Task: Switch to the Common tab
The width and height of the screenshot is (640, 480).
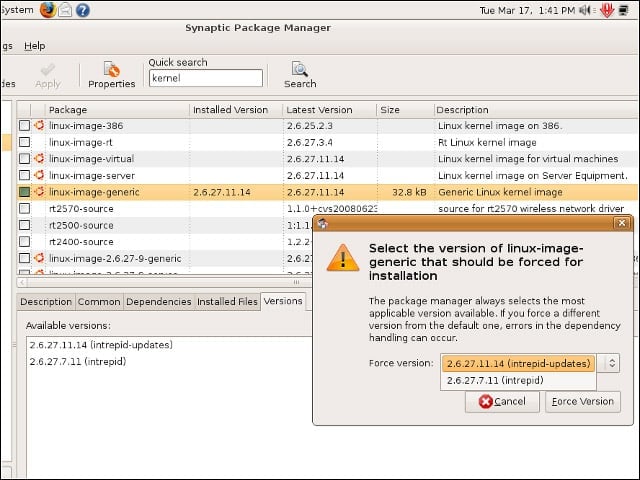Action: pyautogui.click(x=99, y=302)
